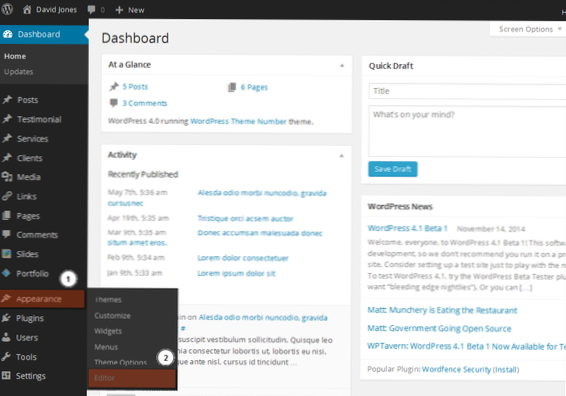Open WordPress Theme Number theme link
This screenshot has height=396, width=566.
238,121
